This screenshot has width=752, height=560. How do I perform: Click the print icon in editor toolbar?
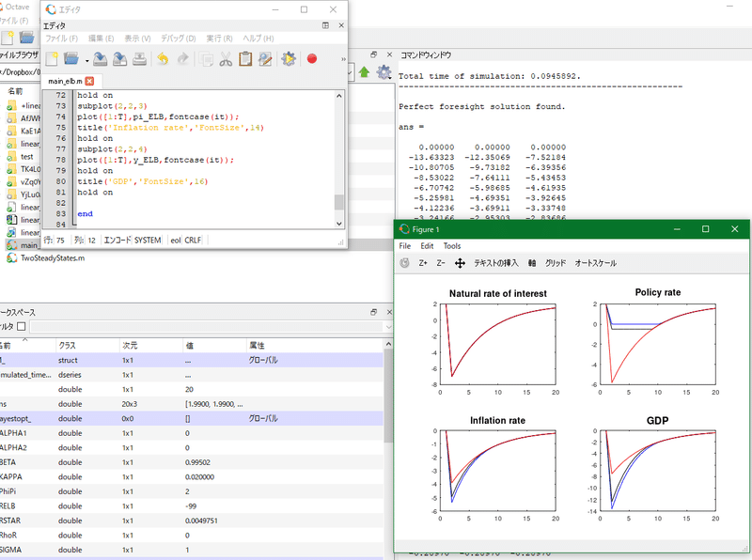(x=138, y=59)
